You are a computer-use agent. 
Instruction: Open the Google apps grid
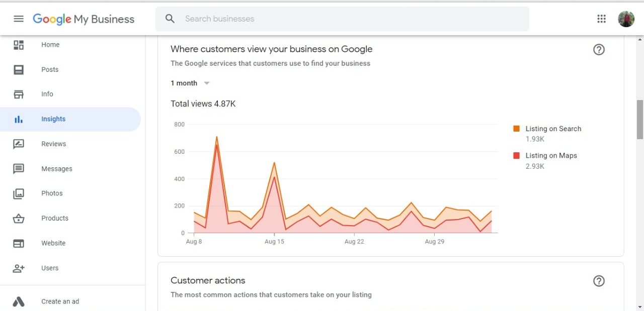tap(601, 19)
